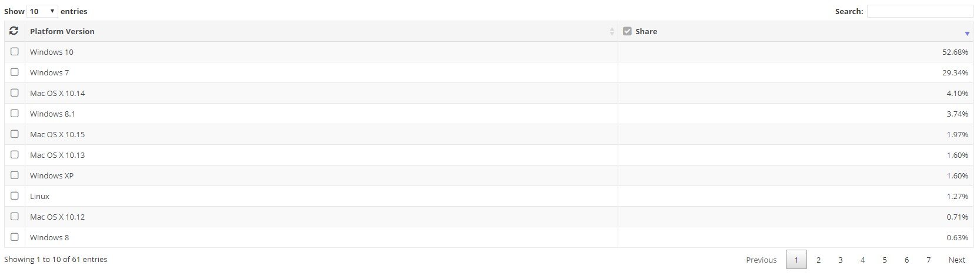This screenshot has width=980, height=275.
Task: Sort by the Platform Version column header
Action: pyautogui.click(x=62, y=32)
